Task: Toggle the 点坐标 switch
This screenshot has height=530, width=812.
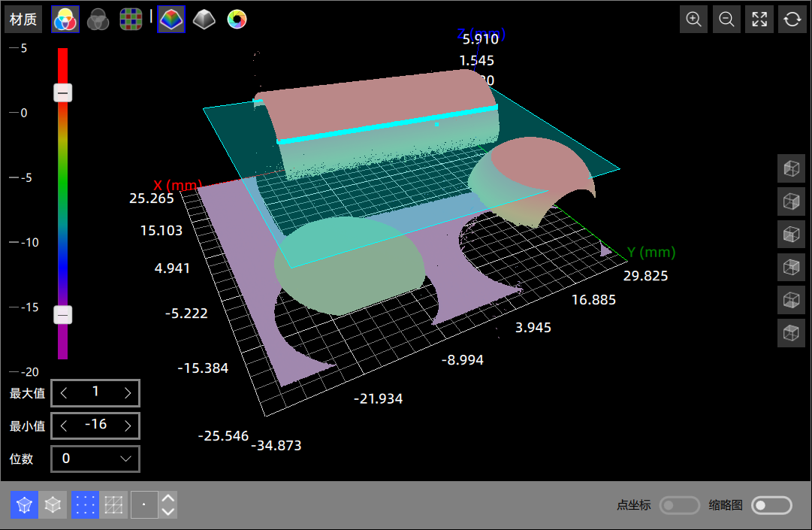Action: tap(679, 505)
